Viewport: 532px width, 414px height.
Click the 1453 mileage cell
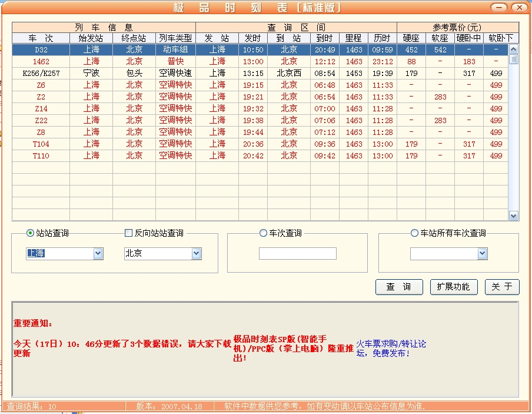click(x=354, y=74)
